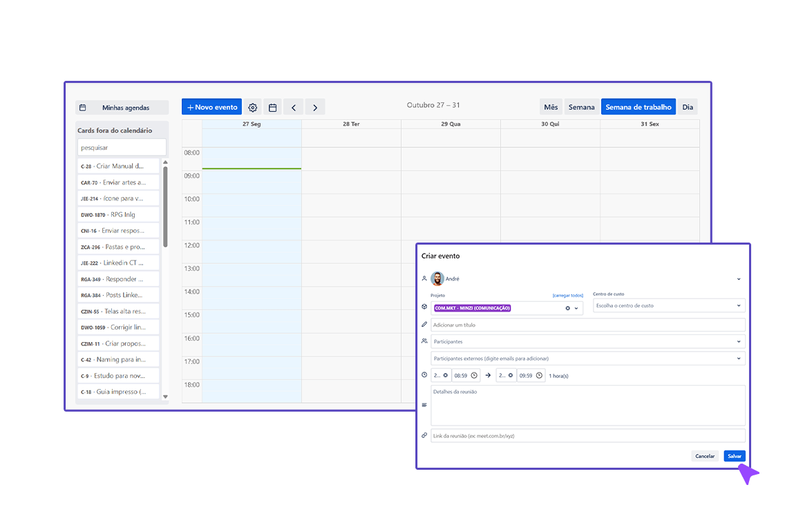Click the calendar date picker icon in toolbar
Viewport: 803px width, 532px height.
273,108
